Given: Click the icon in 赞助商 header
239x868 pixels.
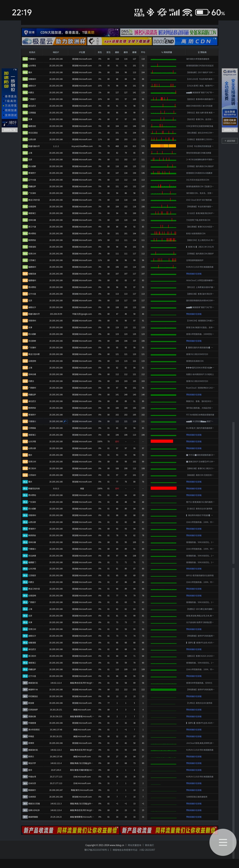Looking at the screenshot, I should pyautogui.click(x=199, y=52).
